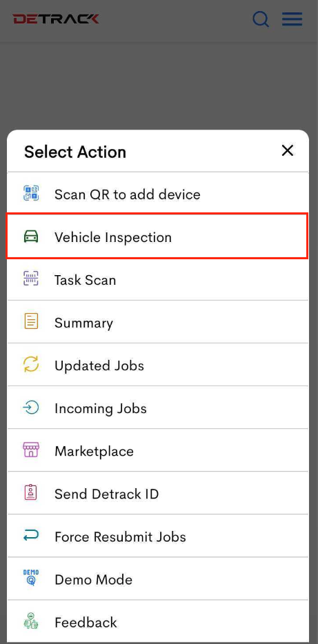Choose the Task Scan option
Viewport: 318px width, 644px height.
(157, 279)
